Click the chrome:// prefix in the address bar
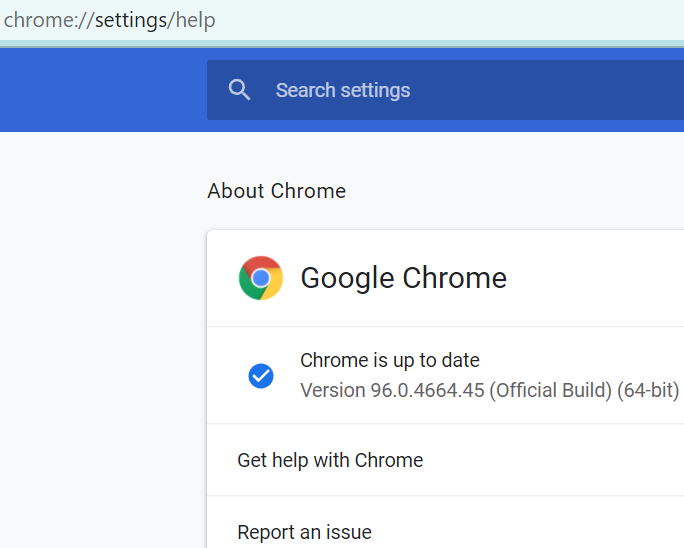The width and height of the screenshot is (684, 548). click(x=48, y=20)
